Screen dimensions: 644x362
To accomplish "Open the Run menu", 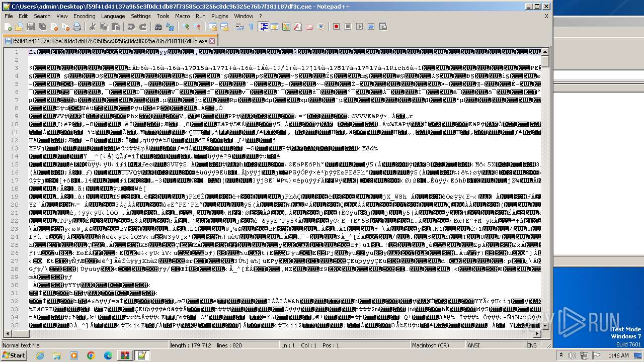I will (x=201, y=16).
